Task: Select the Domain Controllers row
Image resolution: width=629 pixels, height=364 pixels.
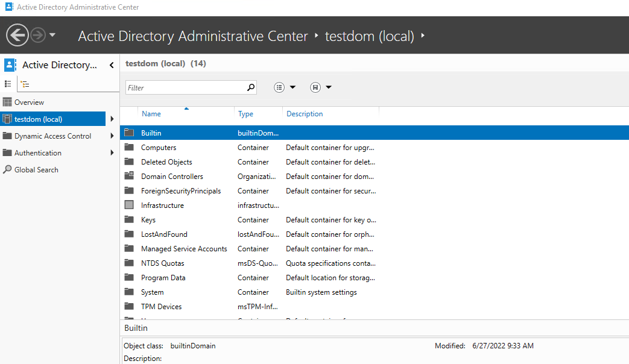Action: pos(375,177)
